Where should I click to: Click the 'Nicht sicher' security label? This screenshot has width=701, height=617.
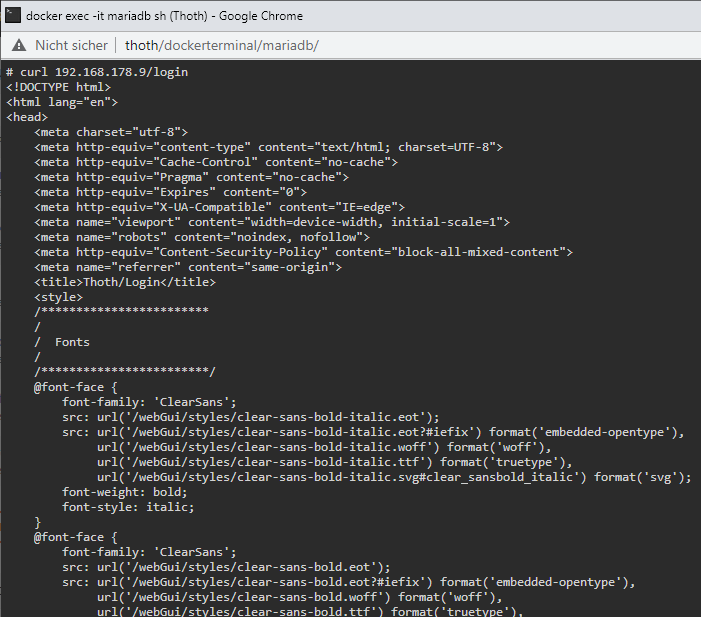coord(72,45)
